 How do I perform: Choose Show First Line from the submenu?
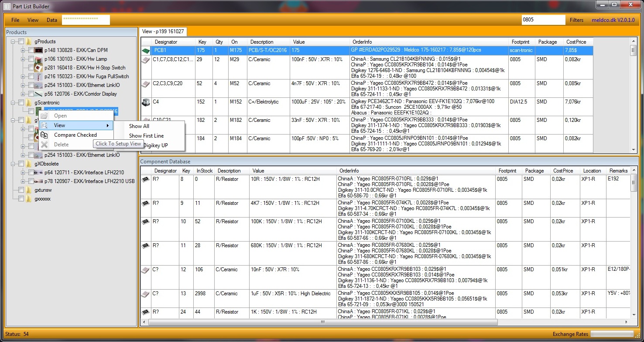pos(146,135)
